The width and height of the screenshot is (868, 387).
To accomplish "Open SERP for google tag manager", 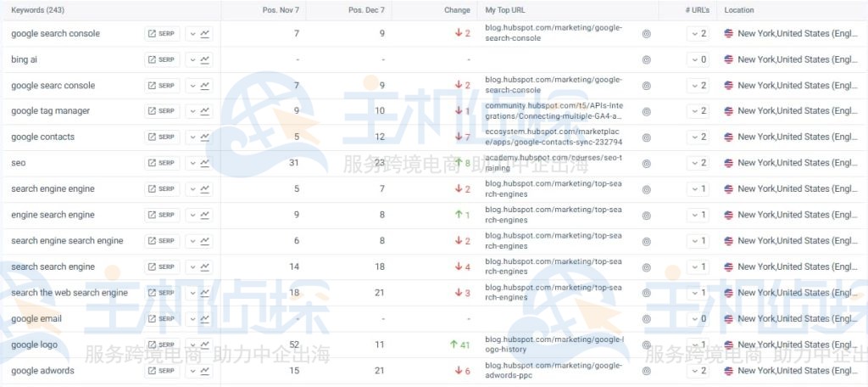I will [x=162, y=111].
